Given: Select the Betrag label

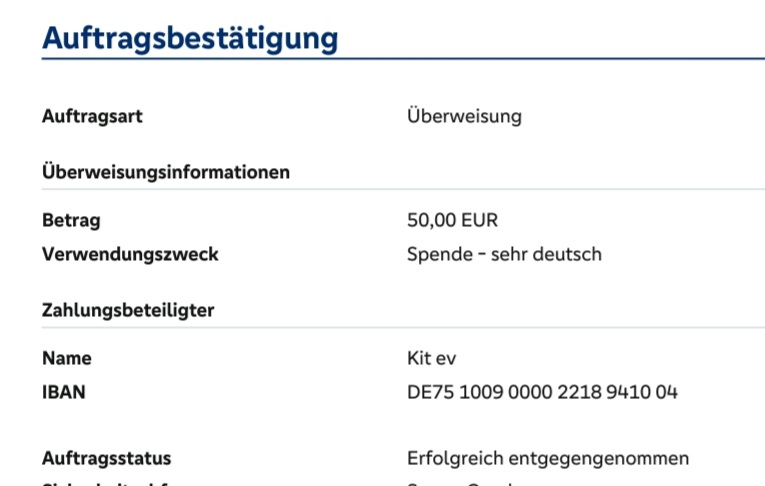Looking at the screenshot, I should point(71,220).
